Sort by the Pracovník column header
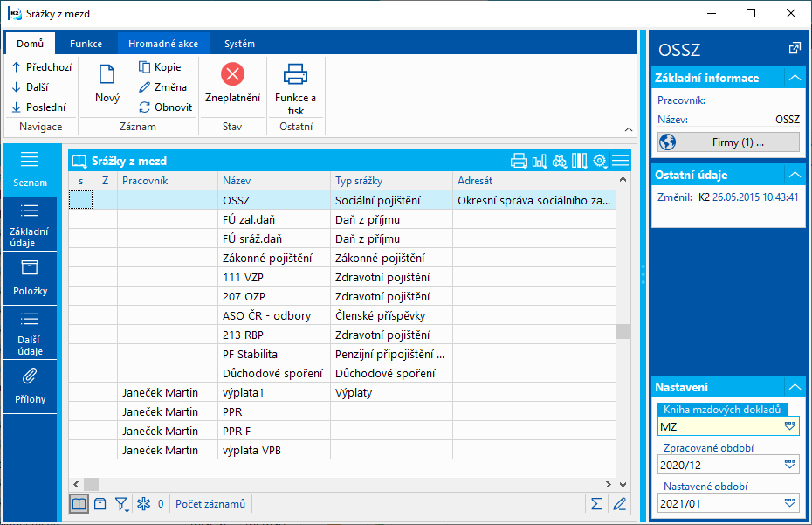The width and height of the screenshot is (812, 525). pyautogui.click(x=168, y=180)
